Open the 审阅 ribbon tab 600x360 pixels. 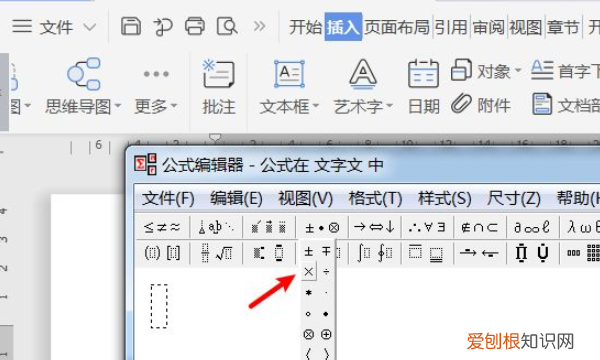coord(489,27)
